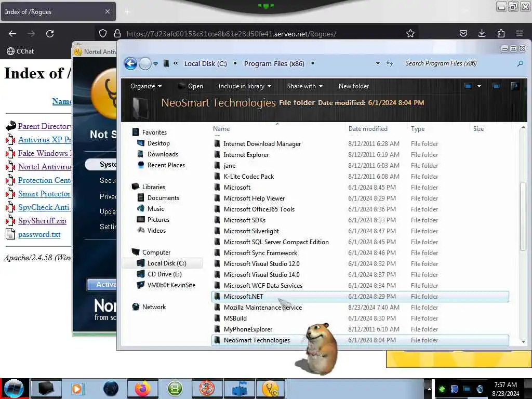The image size is (532, 399).
Task: Click Local Disk (C:) in address bar
Action: (205, 63)
